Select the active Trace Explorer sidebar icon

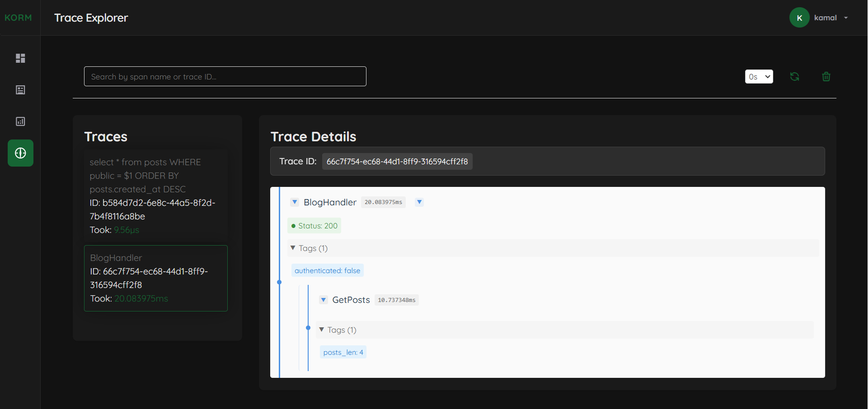[x=20, y=153]
